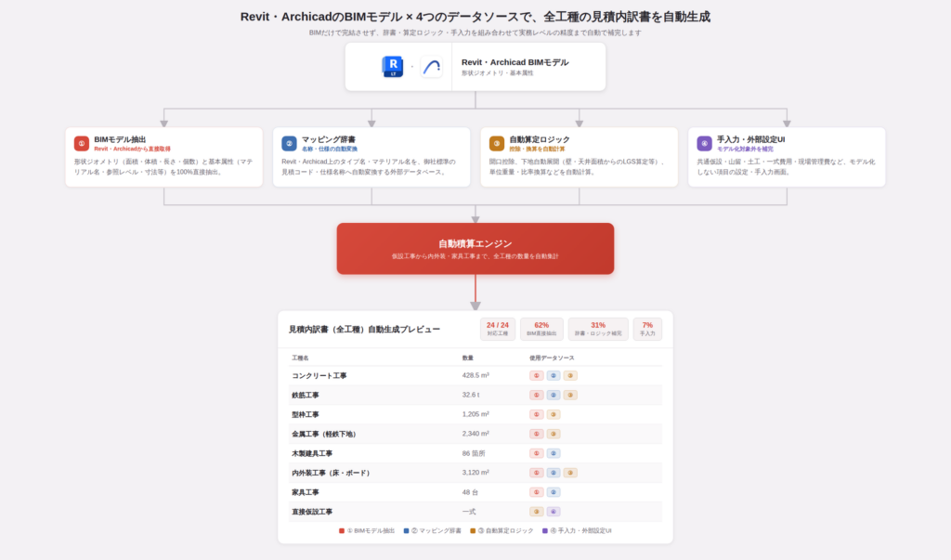Select the blue ② badge in コンクリート工事 row
Screen dimensions: 951x560
(554, 375)
